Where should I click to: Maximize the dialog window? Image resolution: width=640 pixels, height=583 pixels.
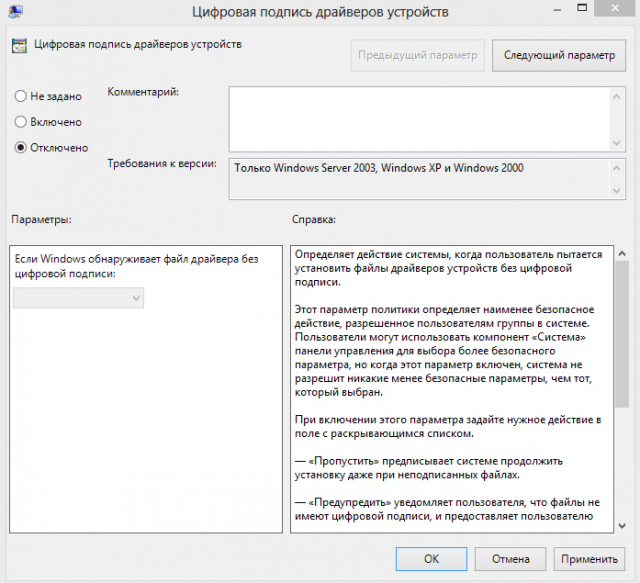click(582, 8)
